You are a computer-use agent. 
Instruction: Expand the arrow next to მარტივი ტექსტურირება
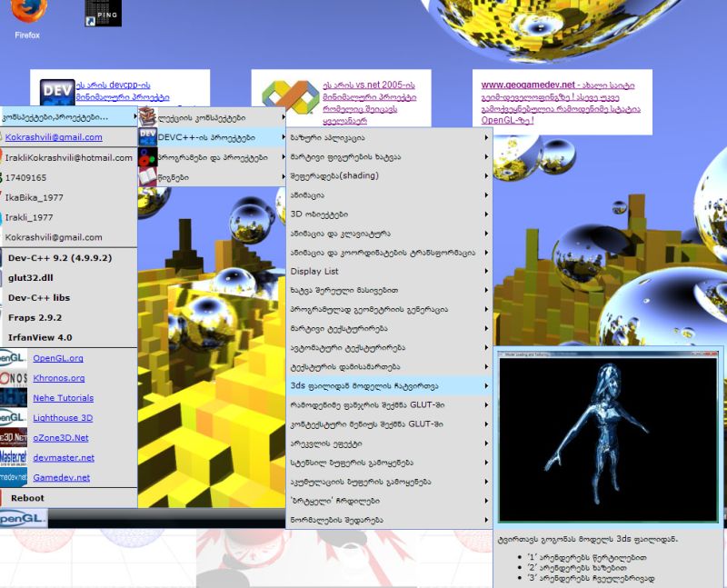(486, 328)
